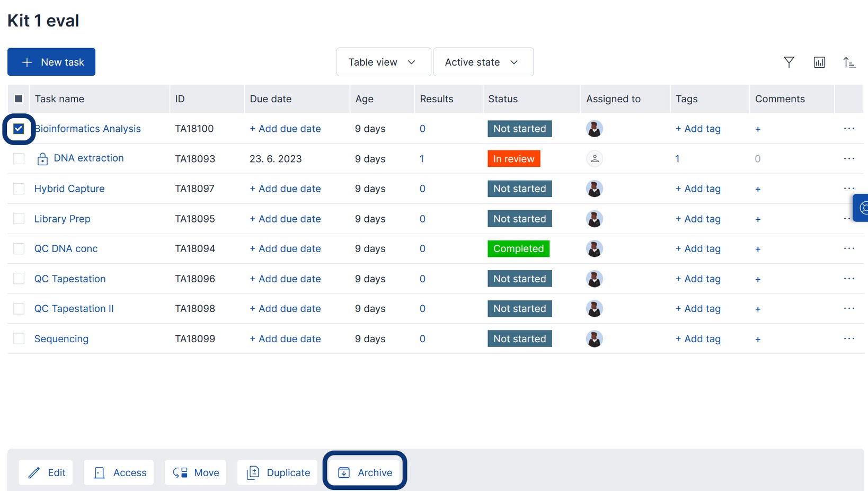Open the Table view dropdown
The image size is (868, 491).
tap(383, 62)
